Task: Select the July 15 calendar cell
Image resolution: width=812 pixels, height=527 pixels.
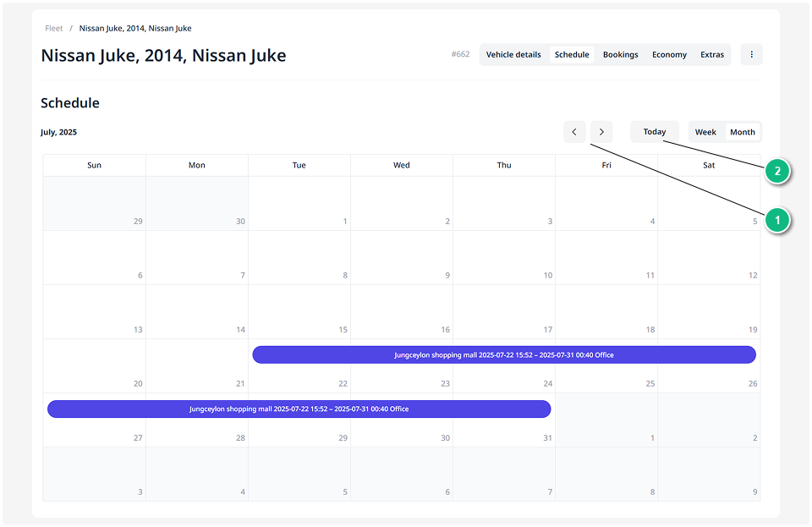Action: coord(299,311)
